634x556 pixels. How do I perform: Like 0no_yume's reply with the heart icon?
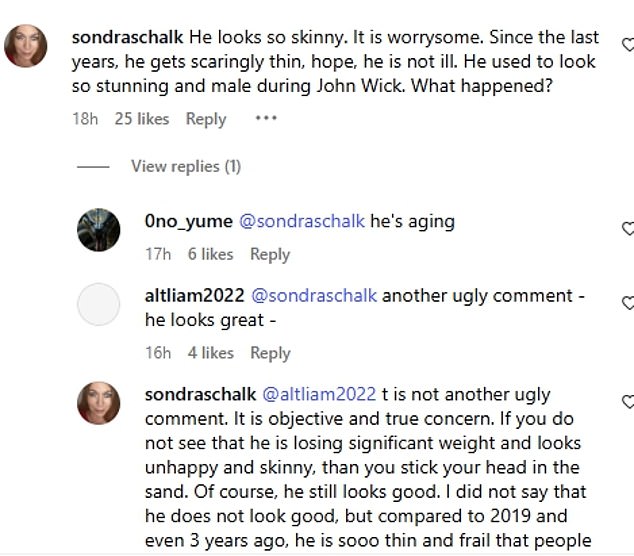[x=627, y=229]
